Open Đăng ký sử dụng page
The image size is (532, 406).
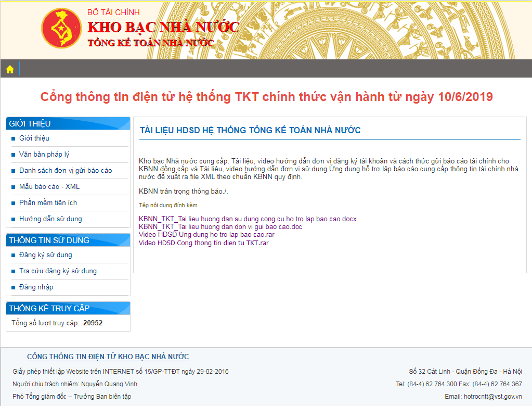pyautogui.click(x=45, y=255)
